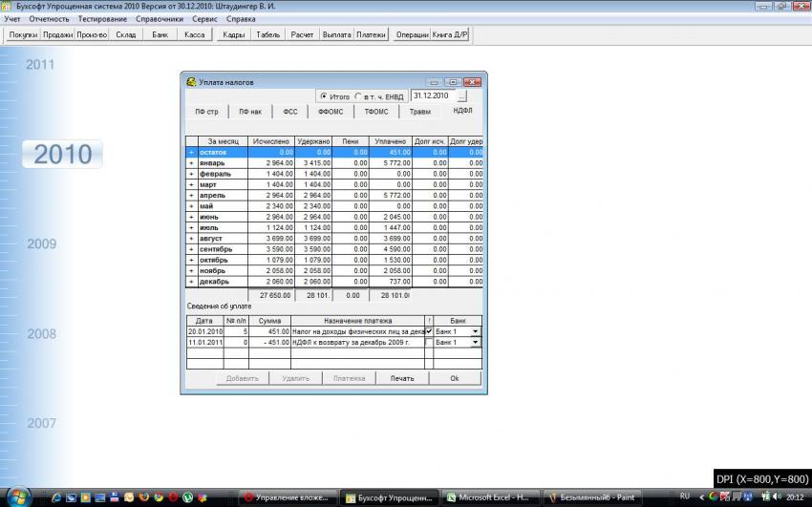Open the date picker button beside 31.12.2010

coord(462,96)
